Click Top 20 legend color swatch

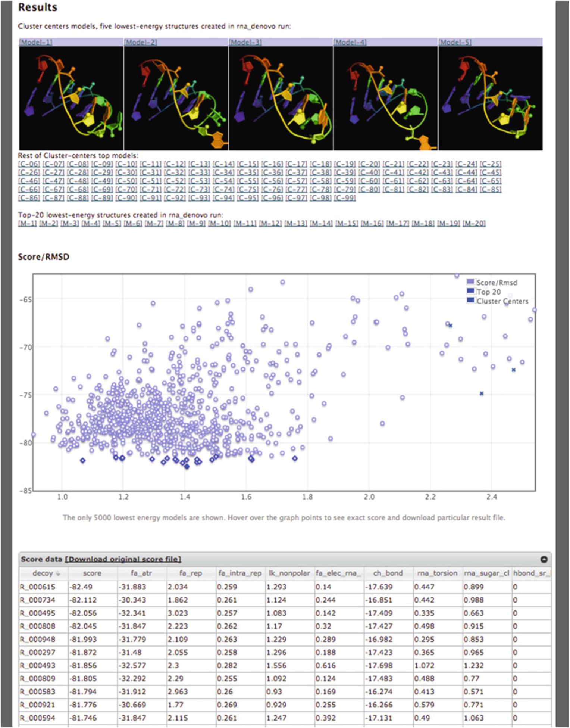(470, 291)
